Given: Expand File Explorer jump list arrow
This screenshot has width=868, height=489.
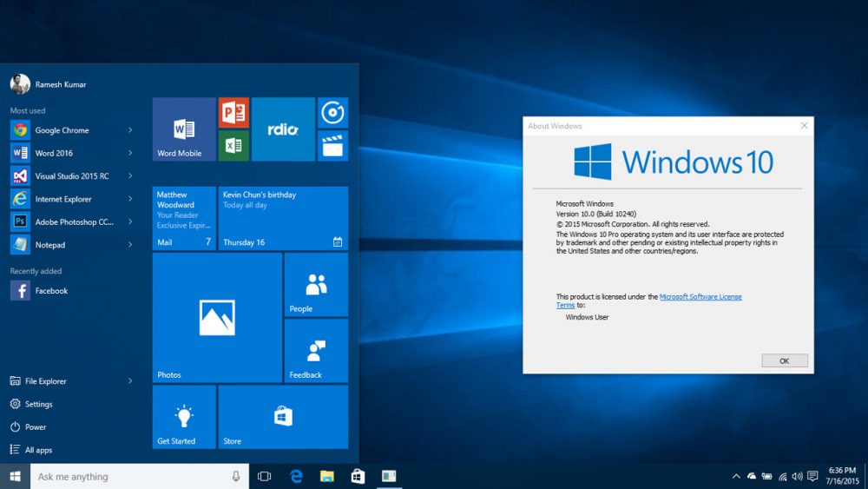Looking at the screenshot, I should pos(131,381).
